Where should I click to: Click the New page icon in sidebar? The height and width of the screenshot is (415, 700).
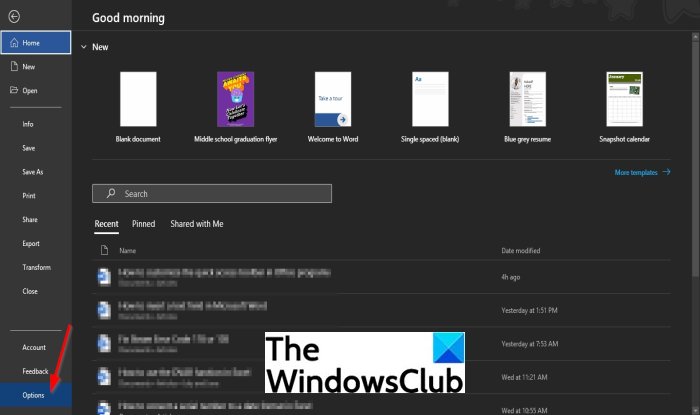[x=14, y=66]
